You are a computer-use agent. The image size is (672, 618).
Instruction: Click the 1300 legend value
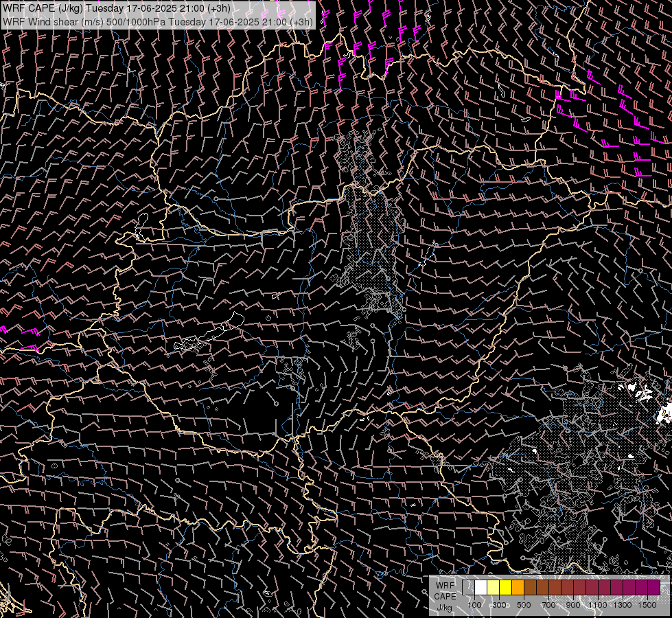click(x=623, y=605)
